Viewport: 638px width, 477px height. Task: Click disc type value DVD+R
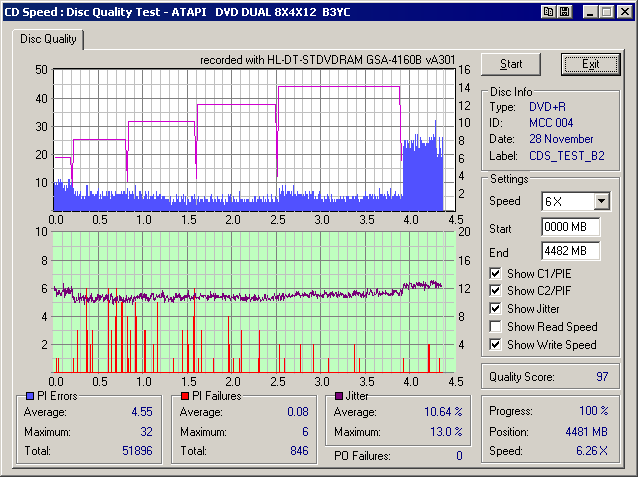547,107
